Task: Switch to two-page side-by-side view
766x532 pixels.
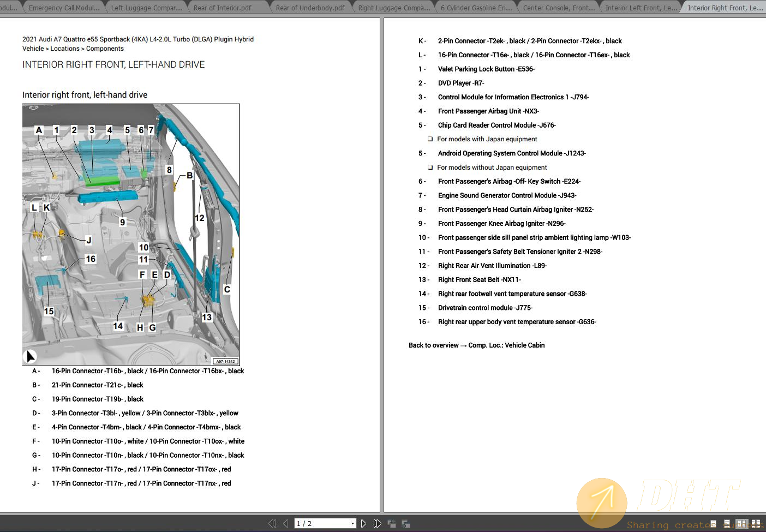Action: (741, 524)
